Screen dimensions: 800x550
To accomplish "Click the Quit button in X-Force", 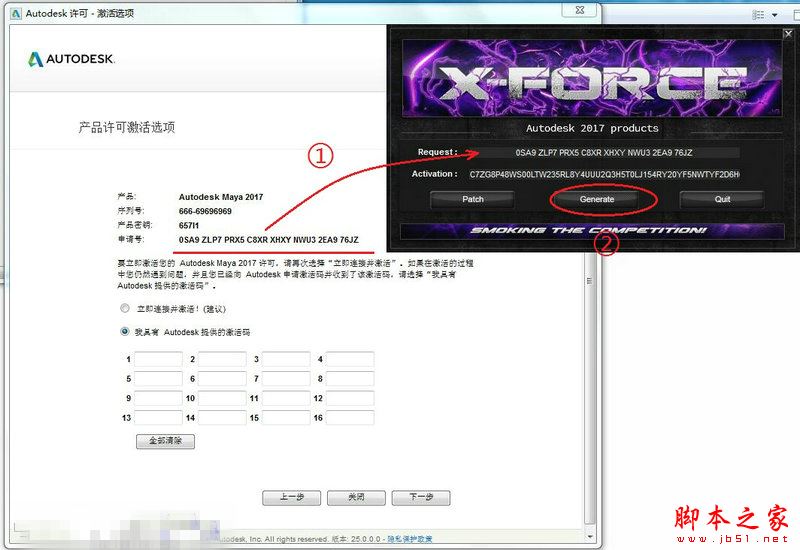I will pos(722,199).
